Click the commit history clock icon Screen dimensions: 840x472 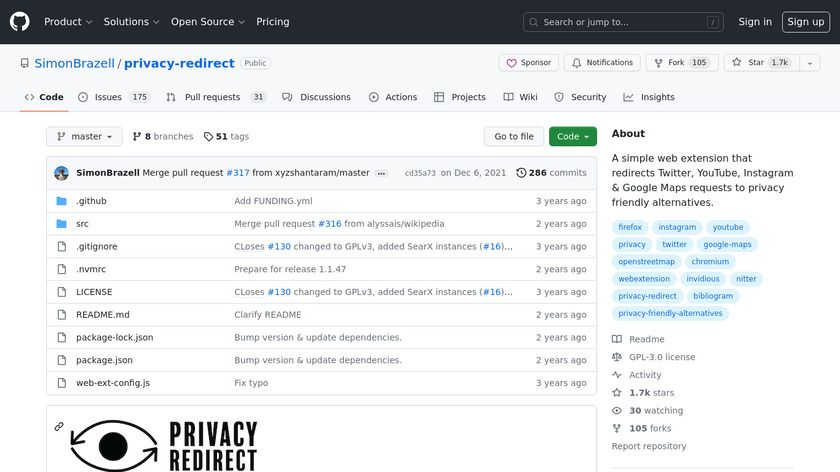[521, 173]
